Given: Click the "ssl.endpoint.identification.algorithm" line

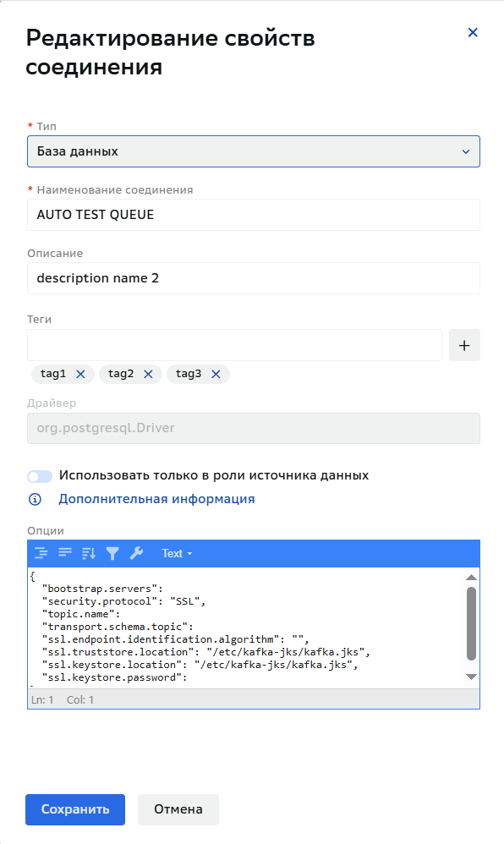Looking at the screenshot, I should tap(176, 639).
